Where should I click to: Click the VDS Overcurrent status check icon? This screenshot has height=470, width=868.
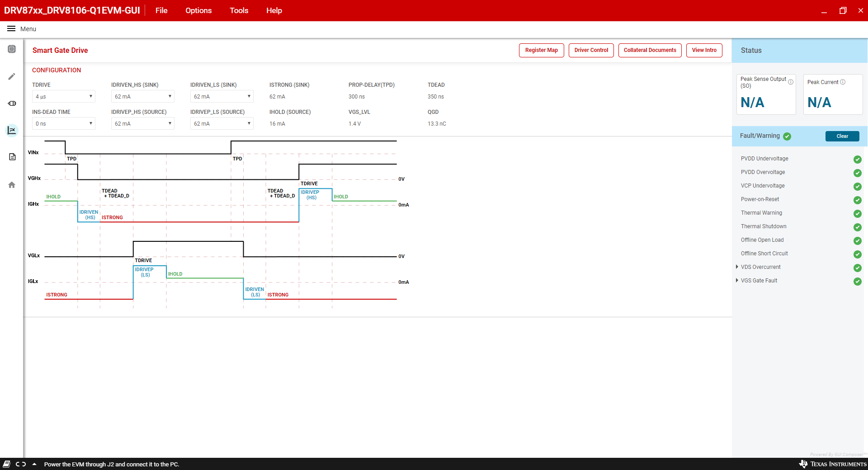click(857, 268)
